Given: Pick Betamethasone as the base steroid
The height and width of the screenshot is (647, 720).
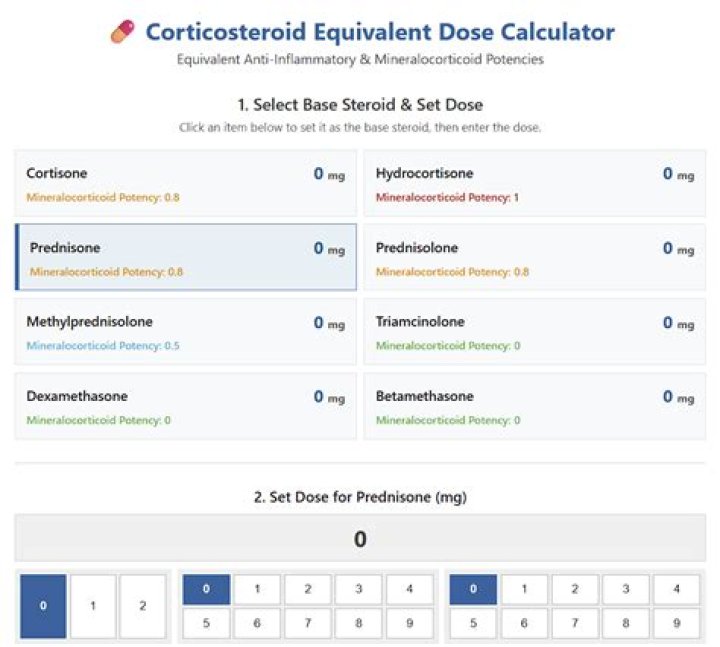Looking at the screenshot, I should (534, 406).
